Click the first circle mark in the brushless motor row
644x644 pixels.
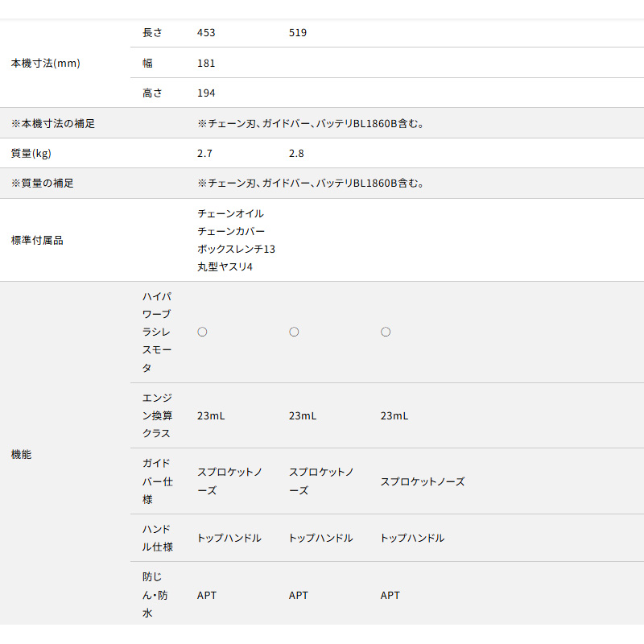202,332
